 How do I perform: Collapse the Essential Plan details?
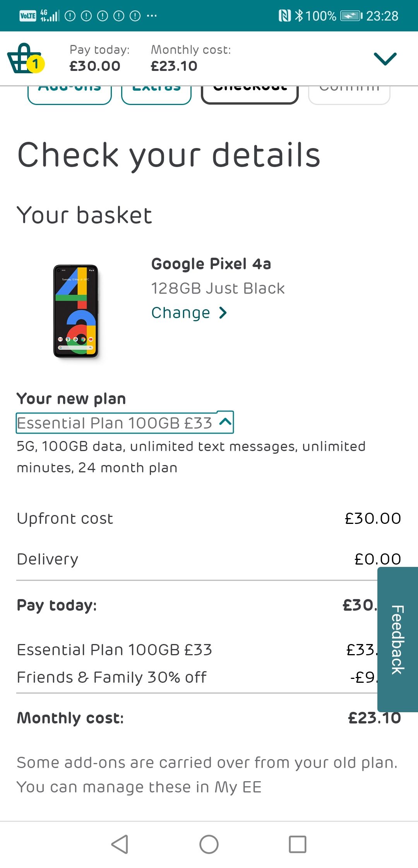coord(224,422)
